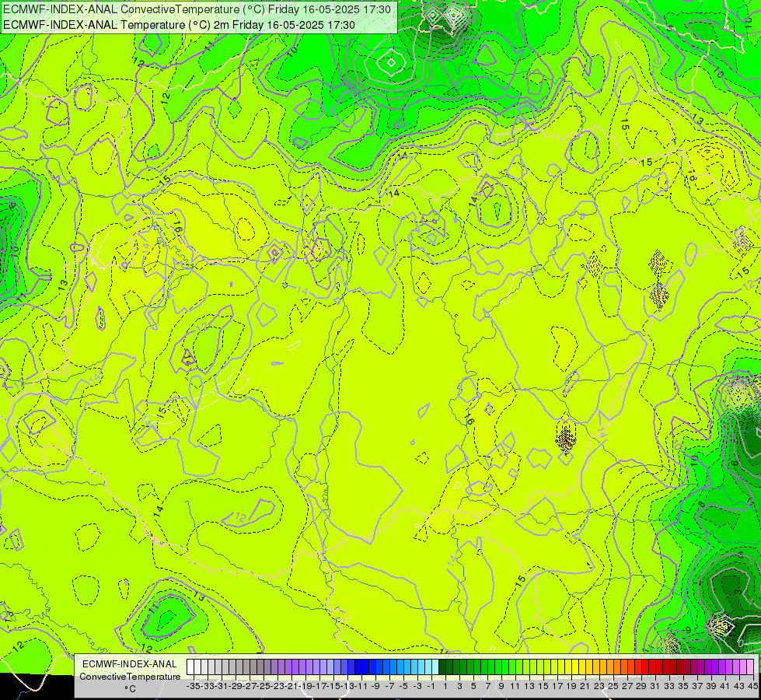
Task: Click the 'Temperature (°C) 2m' title line
Action: 179,25
